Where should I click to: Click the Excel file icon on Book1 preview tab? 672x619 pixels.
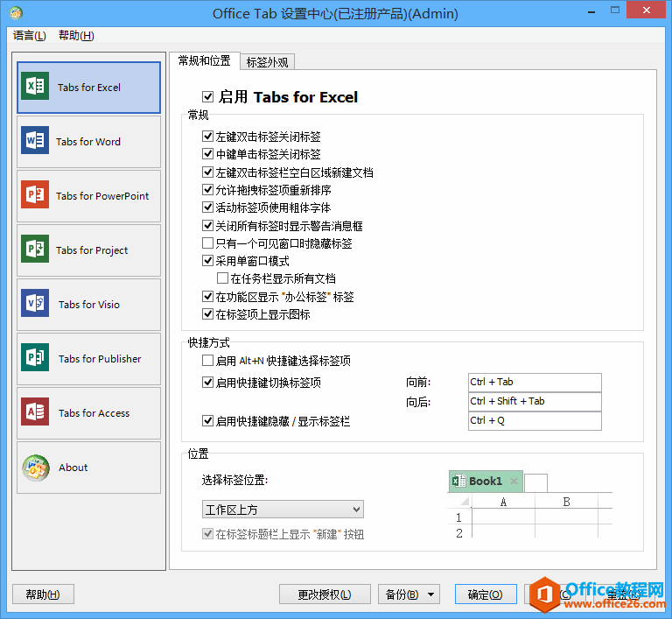[459, 481]
